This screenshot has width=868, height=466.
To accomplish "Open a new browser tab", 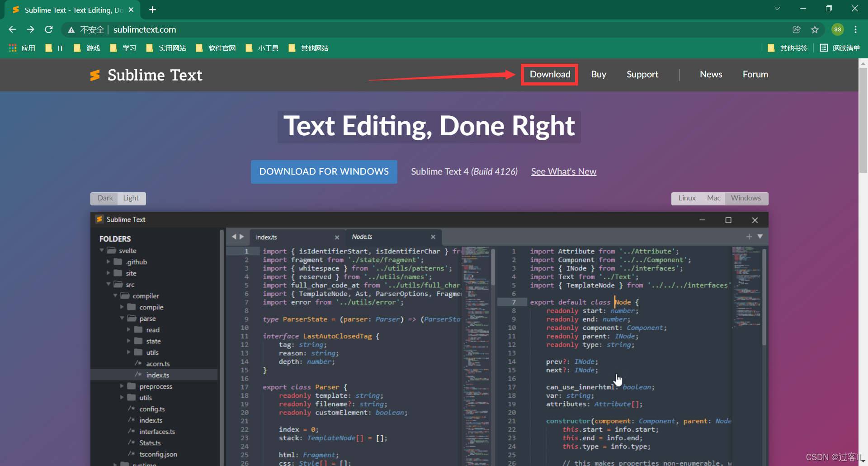I will pos(152,10).
